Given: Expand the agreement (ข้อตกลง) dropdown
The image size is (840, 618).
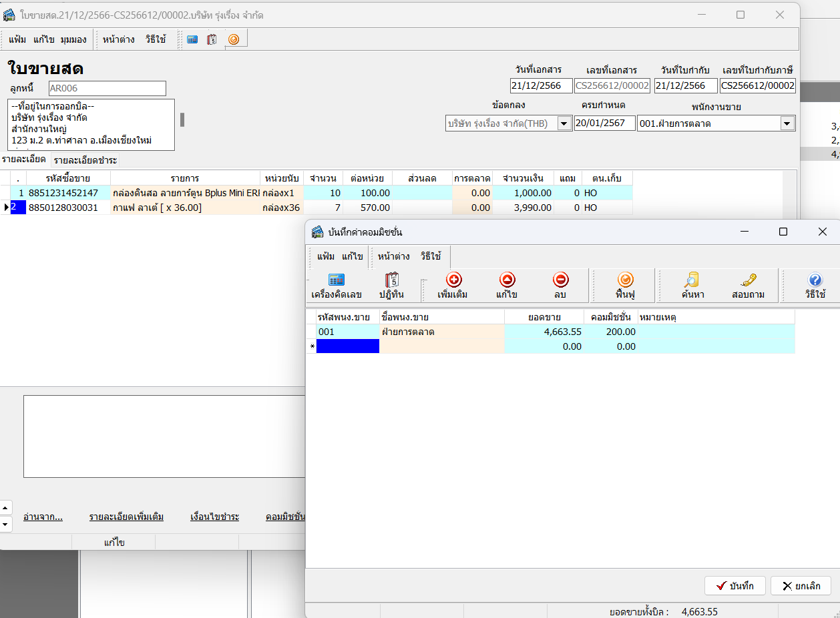Looking at the screenshot, I should tap(564, 123).
